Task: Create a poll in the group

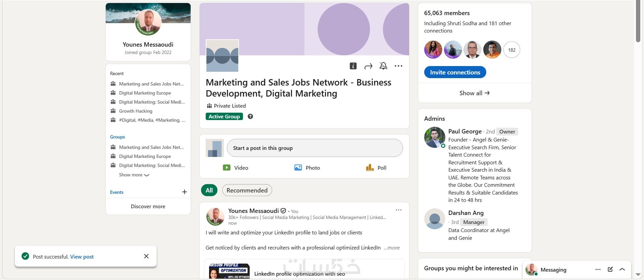Action: click(376, 168)
